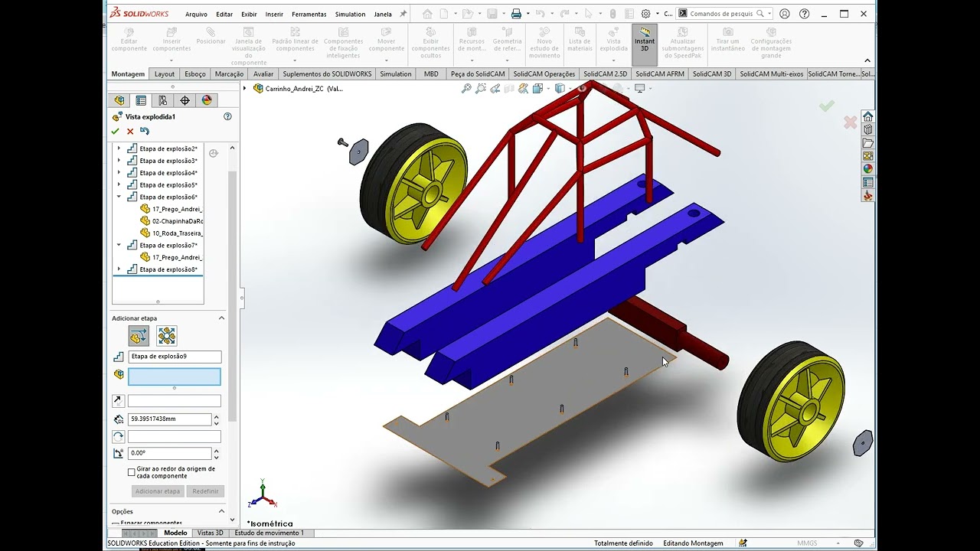Screen dimensions: 980x551
Task: Open the FeatureManager assembly tab
Action: click(119, 100)
